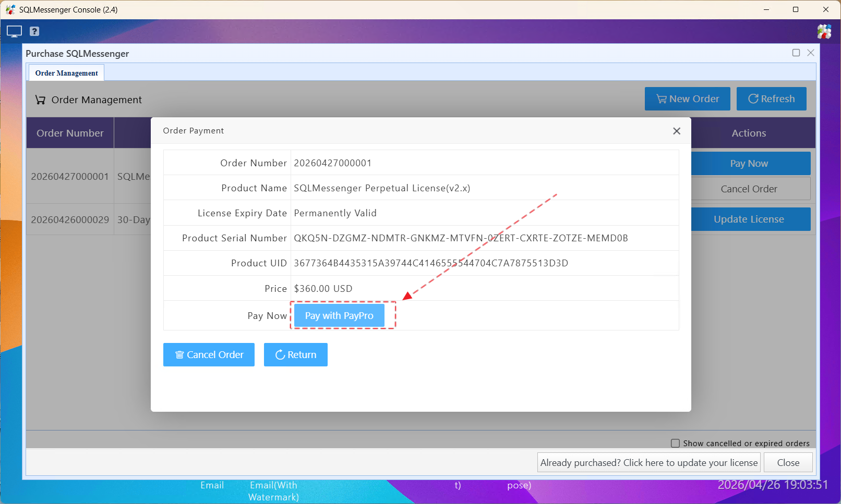
Task: Refresh the order list
Action: click(x=772, y=99)
